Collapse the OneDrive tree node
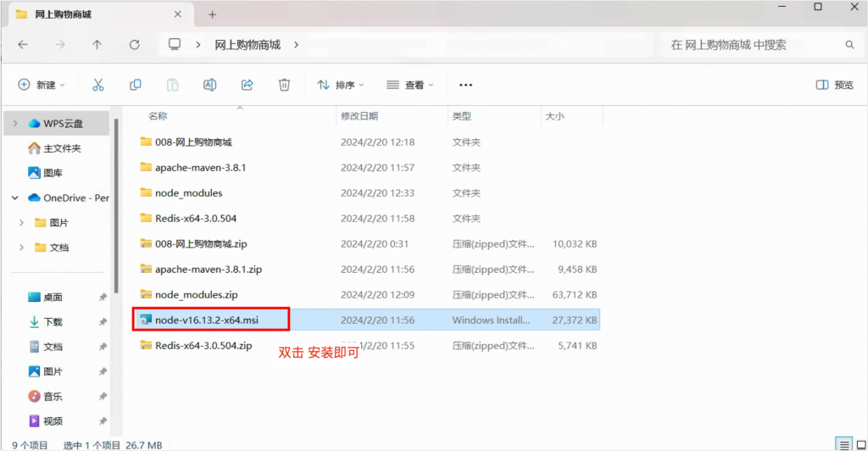 pos(15,198)
